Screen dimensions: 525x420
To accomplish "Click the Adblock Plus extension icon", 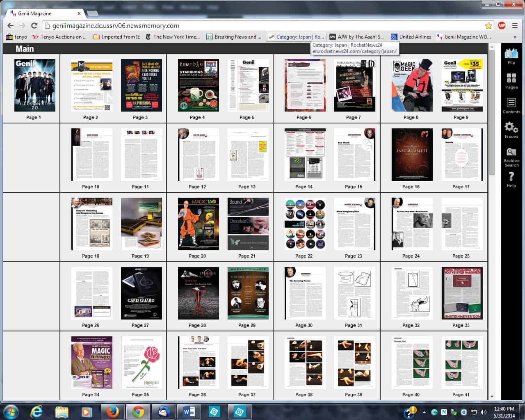I will [x=501, y=25].
